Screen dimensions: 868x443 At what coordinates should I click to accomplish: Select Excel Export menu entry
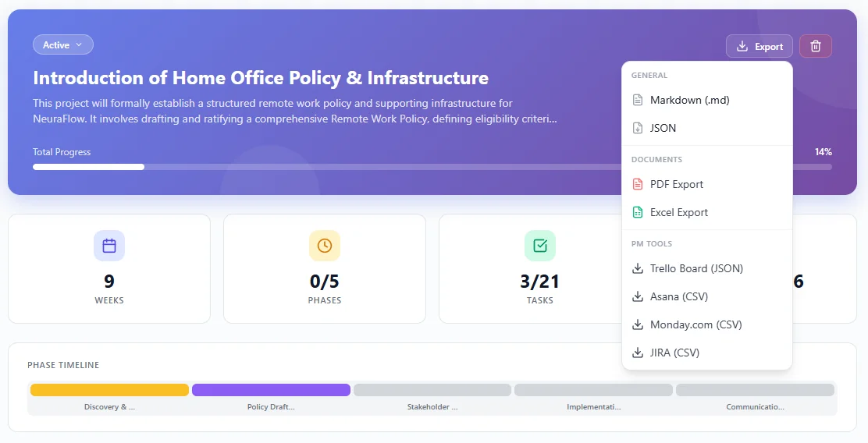point(678,213)
